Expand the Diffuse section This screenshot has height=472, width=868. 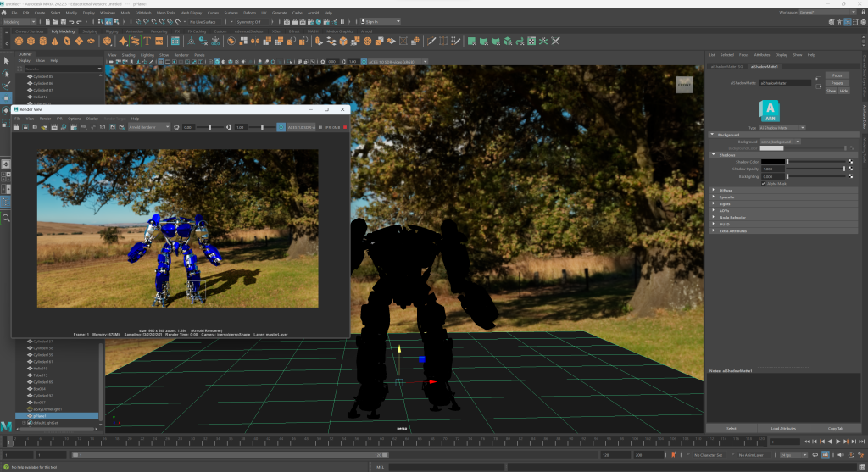coord(713,190)
